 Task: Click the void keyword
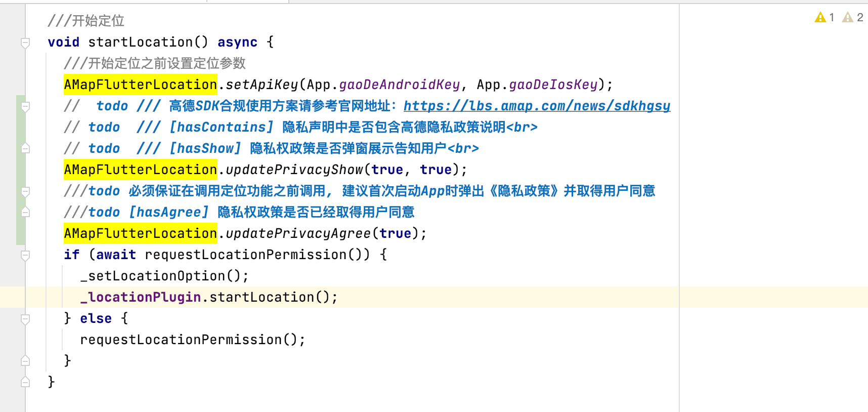[64, 42]
